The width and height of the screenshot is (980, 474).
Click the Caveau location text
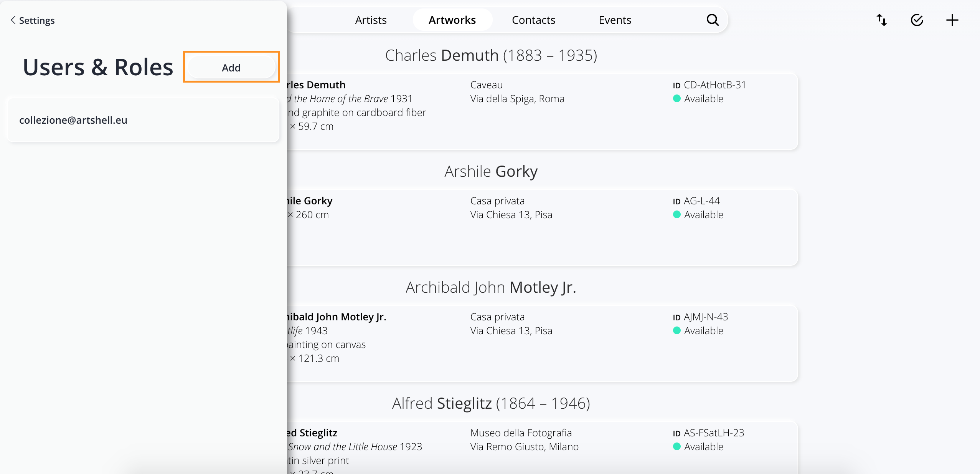(x=487, y=85)
